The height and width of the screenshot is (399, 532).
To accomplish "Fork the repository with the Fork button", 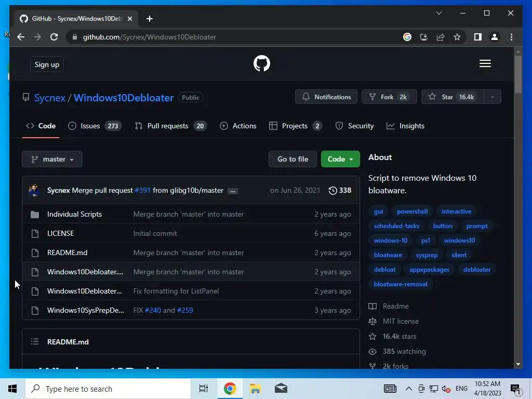I will tap(389, 97).
